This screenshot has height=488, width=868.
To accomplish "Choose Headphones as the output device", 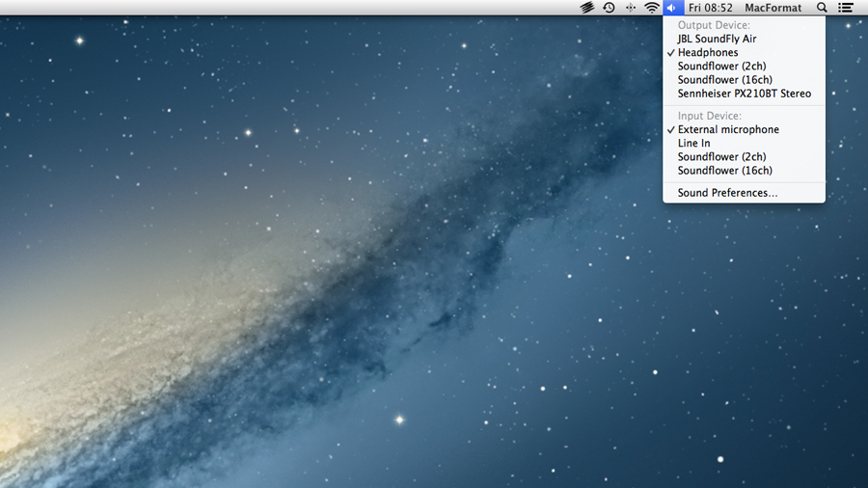I will click(x=744, y=53).
